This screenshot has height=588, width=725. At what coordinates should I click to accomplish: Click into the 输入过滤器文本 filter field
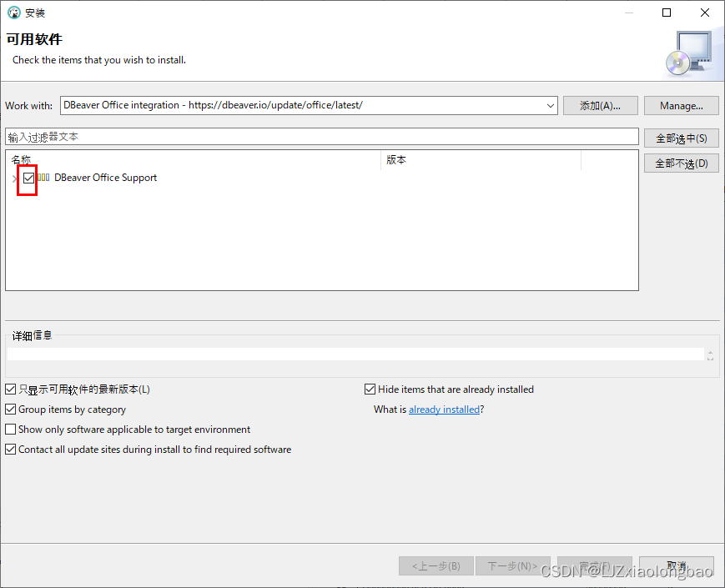(322, 137)
